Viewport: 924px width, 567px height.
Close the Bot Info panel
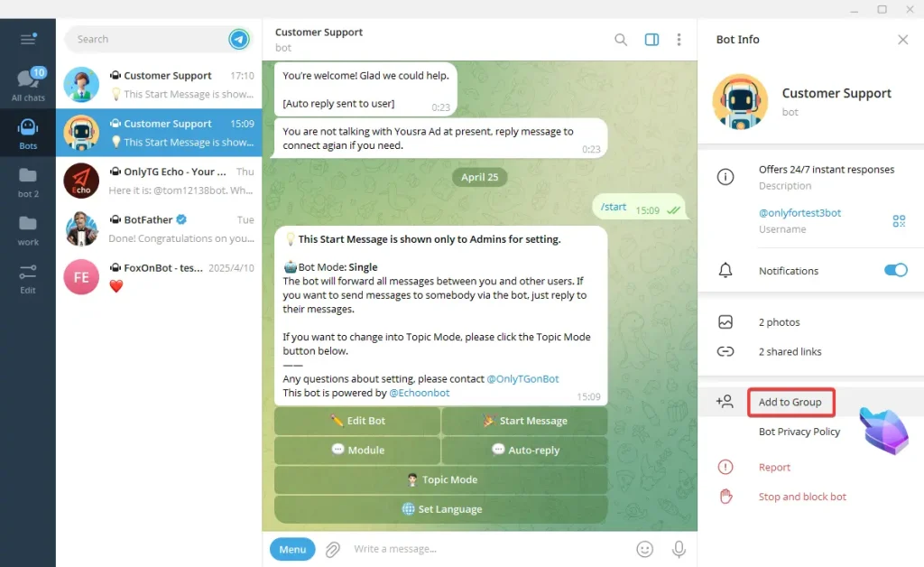[x=902, y=40]
